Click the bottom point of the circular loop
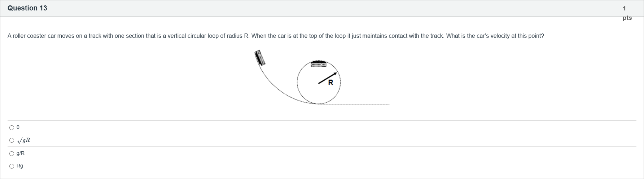The image size is (644, 179). pos(319,104)
